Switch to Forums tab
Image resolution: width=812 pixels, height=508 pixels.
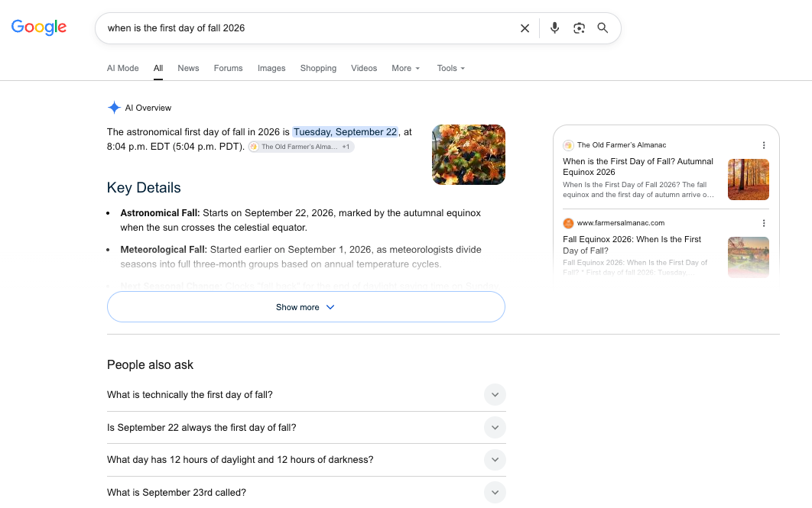(x=228, y=68)
